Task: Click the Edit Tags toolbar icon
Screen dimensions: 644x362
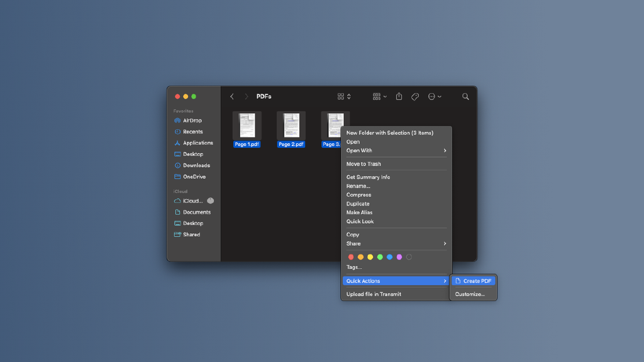Action: point(415,96)
